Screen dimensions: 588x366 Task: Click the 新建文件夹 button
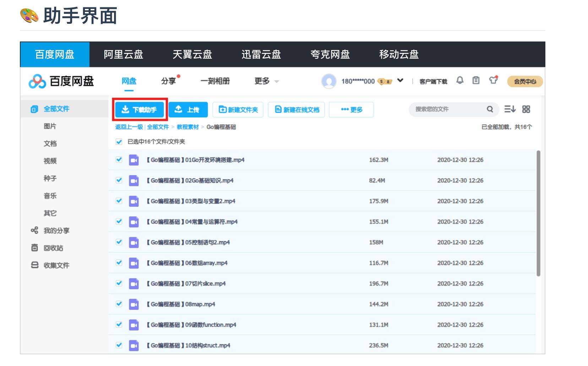(x=238, y=110)
